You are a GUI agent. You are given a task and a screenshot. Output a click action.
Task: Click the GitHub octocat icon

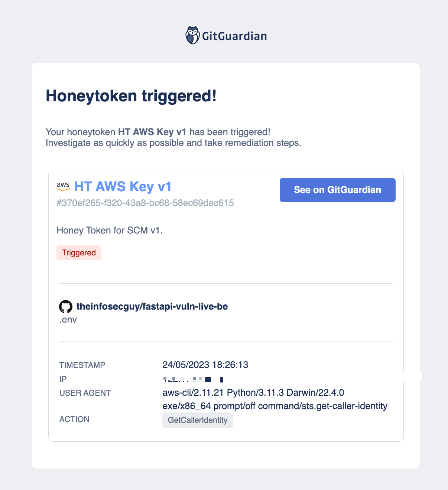[66, 307]
